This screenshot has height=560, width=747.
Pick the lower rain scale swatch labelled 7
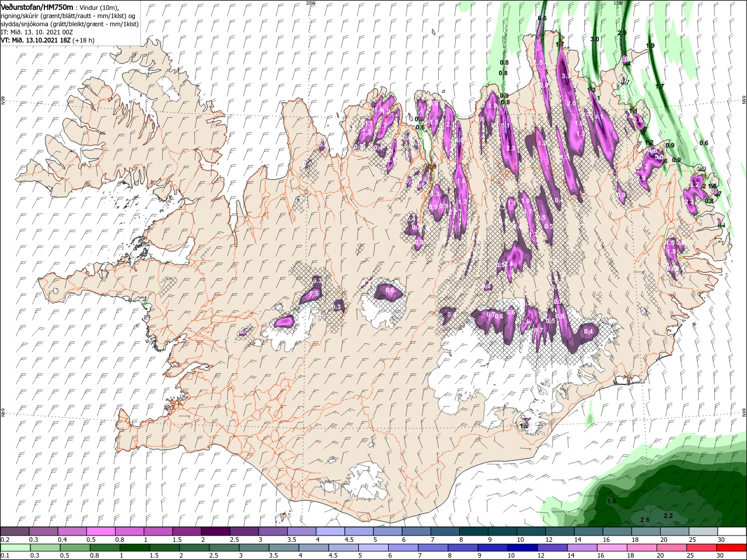tap(433, 548)
